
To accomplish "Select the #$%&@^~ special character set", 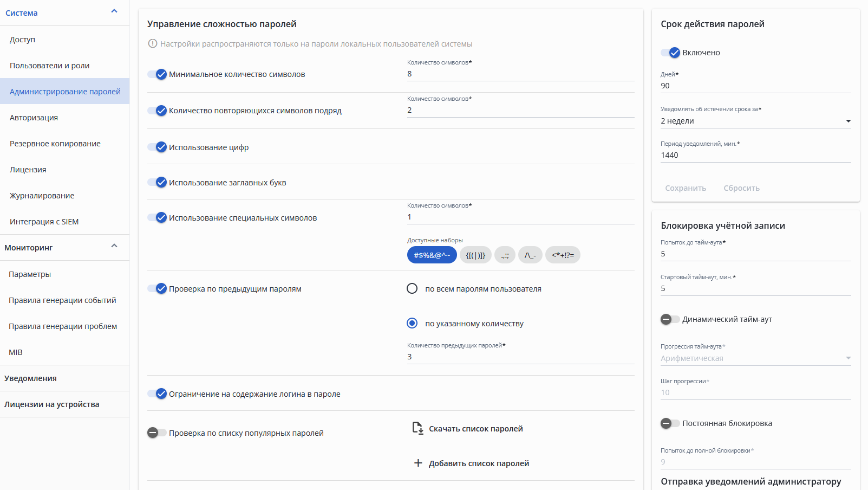I will click(x=432, y=255).
